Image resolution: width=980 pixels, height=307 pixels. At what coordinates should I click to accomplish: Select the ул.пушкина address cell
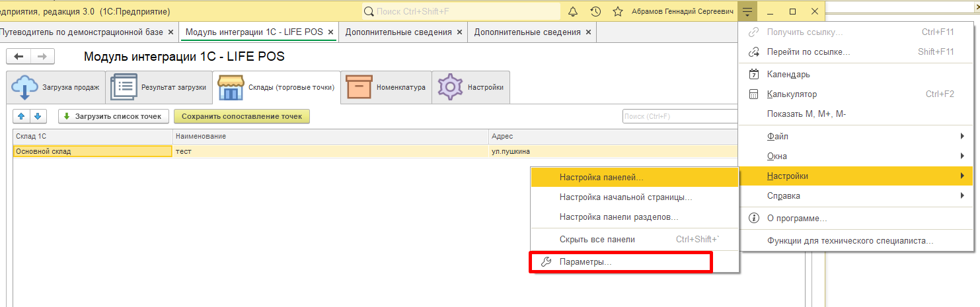tap(613, 151)
